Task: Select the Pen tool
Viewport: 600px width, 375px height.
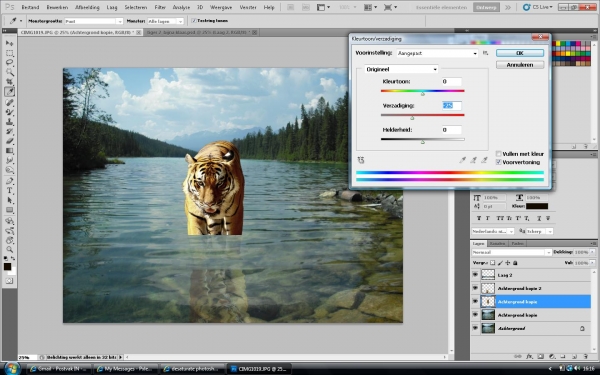Action: 9,181
